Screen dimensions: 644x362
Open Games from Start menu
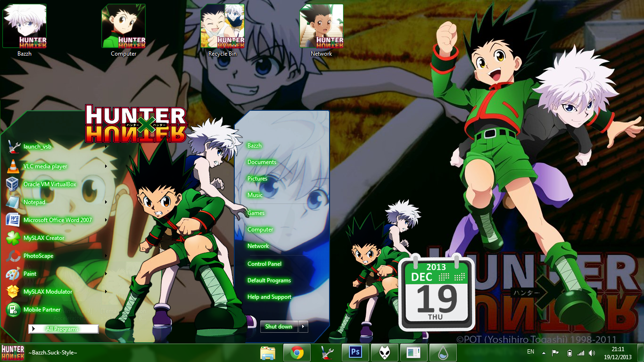[256, 213]
